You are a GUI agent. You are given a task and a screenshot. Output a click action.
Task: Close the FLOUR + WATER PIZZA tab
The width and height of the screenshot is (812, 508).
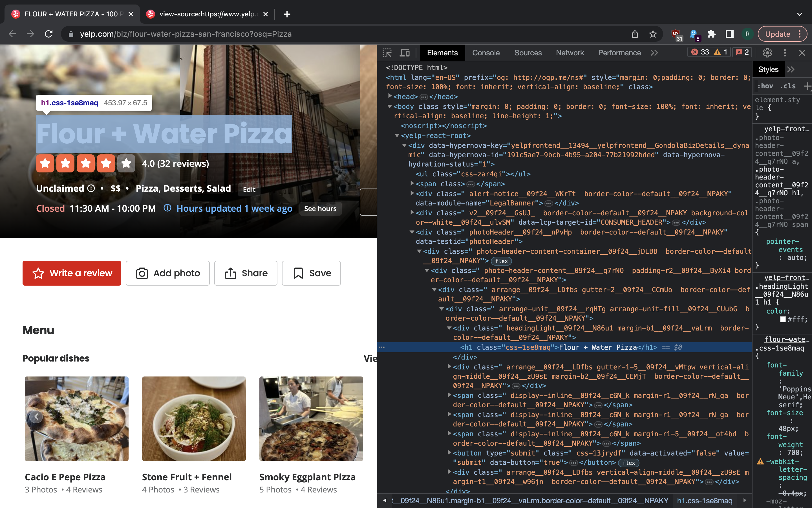(x=131, y=14)
